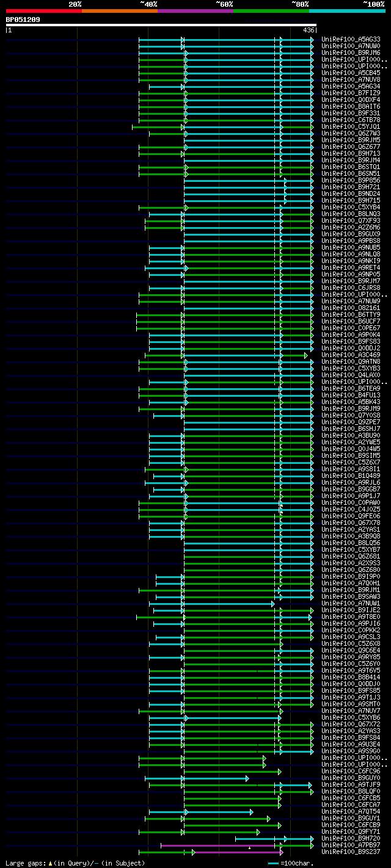Select the UniRef100_Q9FY71 label
Image resolution: width=391 pixels, height=868 pixels.
(x=350, y=831)
